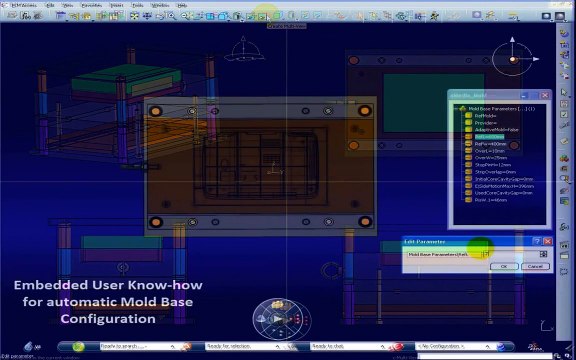Viewport: 576px width, 360px height.
Task: Select the RefW=400mm parameter
Action: pos(490,144)
